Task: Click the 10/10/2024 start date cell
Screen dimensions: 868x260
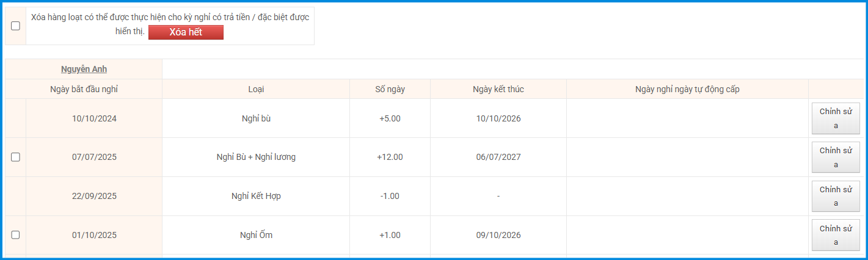Action: (x=94, y=118)
